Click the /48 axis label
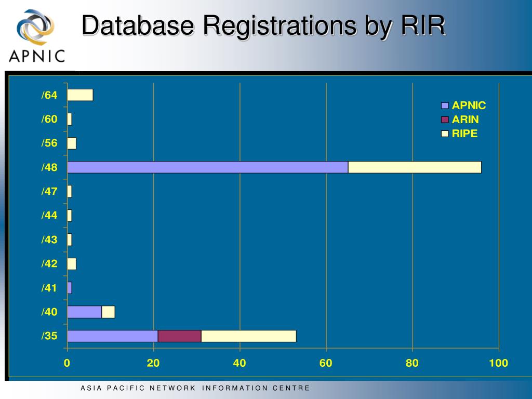This screenshot has height=399, width=532. click(x=49, y=168)
